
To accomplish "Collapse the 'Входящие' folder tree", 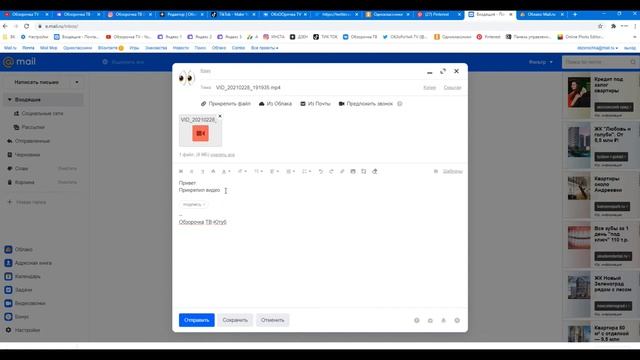I will (10, 100).
